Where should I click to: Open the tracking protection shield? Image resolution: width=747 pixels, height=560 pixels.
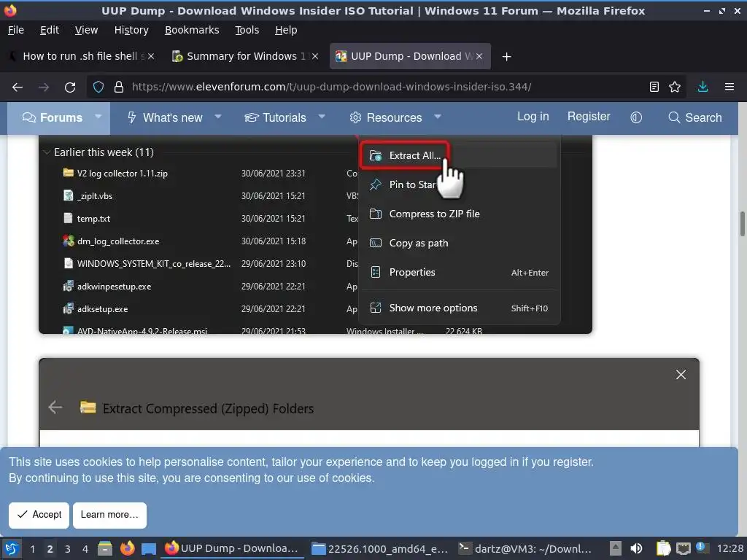(98, 87)
